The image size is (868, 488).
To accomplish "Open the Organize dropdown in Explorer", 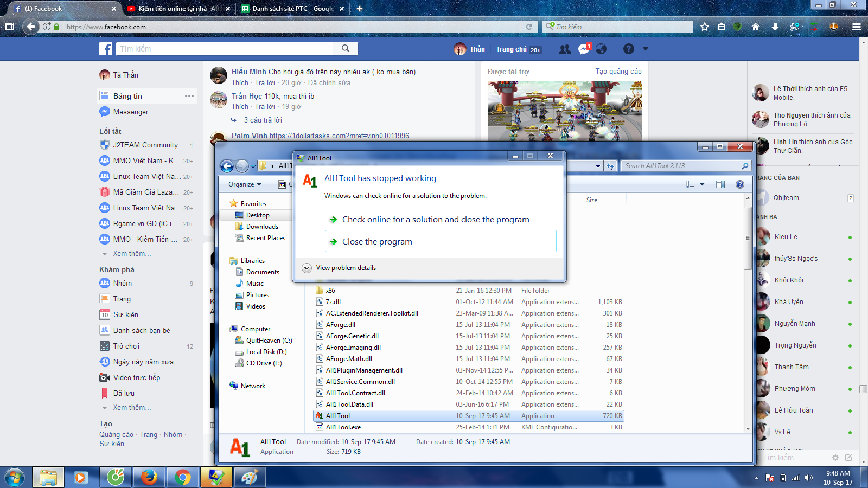I will pos(245,184).
